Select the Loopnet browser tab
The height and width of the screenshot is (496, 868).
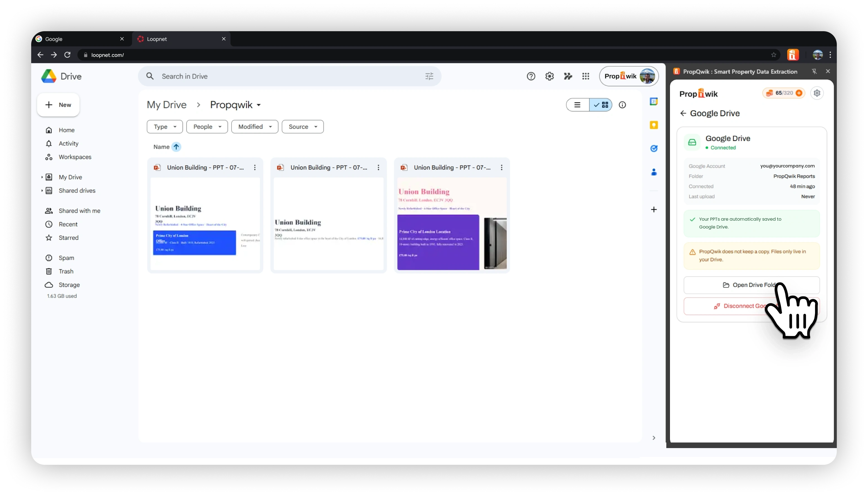(182, 39)
